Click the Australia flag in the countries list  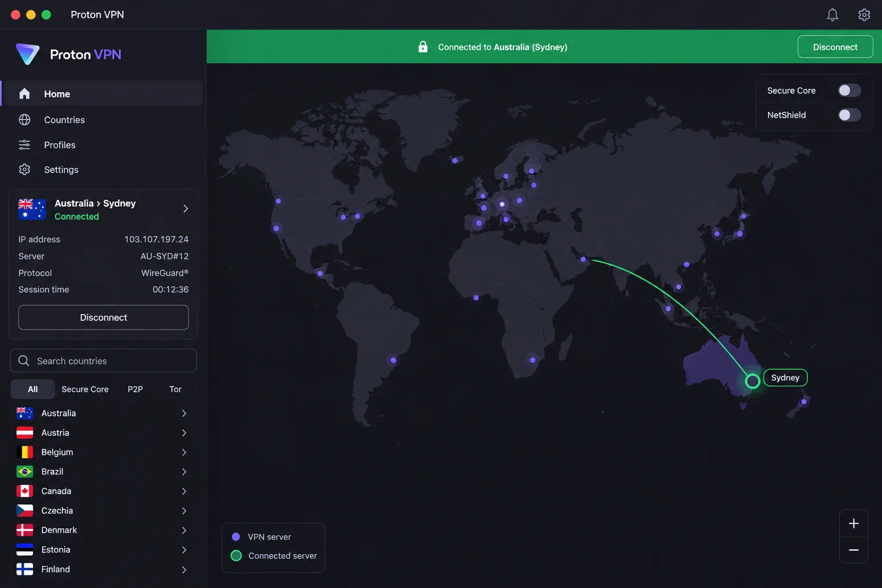click(25, 413)
